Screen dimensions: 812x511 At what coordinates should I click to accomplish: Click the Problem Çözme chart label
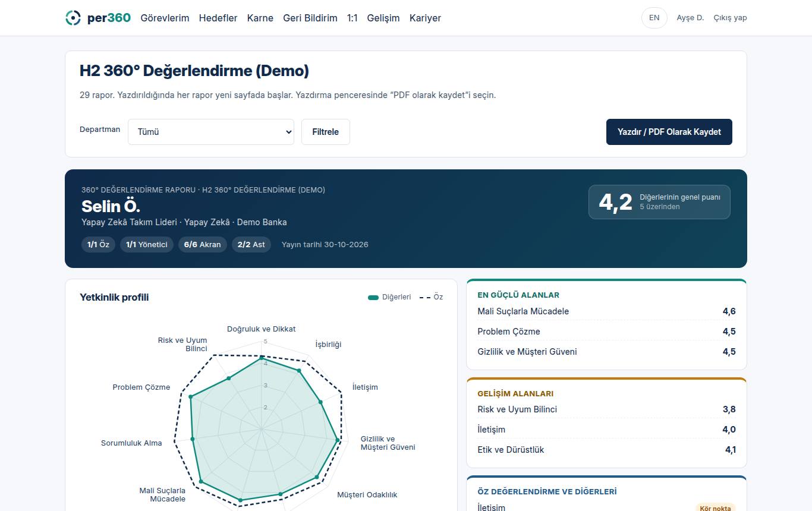coord(141,387)
